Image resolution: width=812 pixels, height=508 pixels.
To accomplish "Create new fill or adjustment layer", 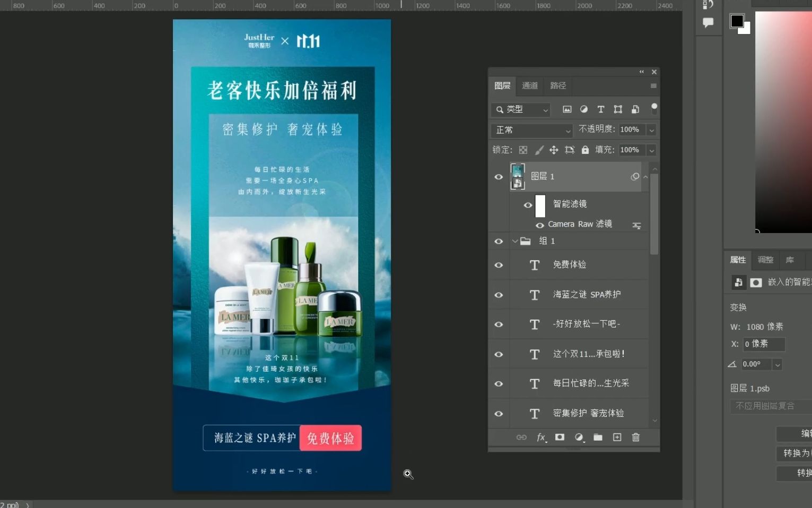I will point(579,437).
